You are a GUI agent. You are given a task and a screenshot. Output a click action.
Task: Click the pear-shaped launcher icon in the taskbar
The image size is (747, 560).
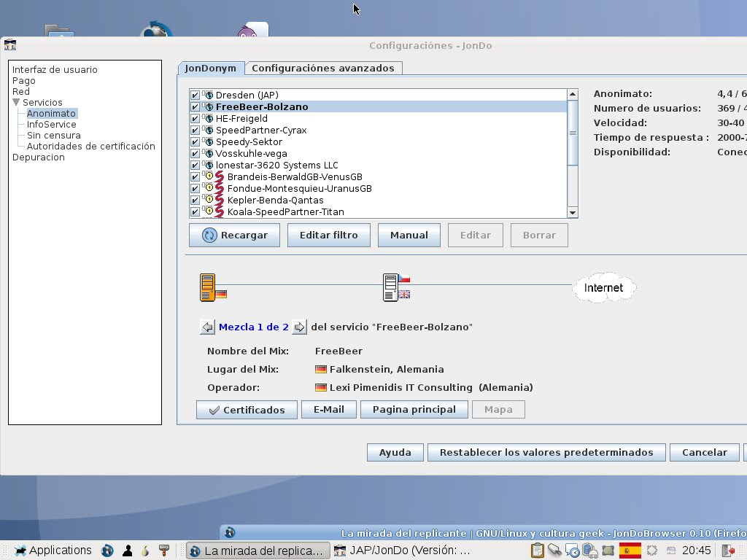coord(145,551)
